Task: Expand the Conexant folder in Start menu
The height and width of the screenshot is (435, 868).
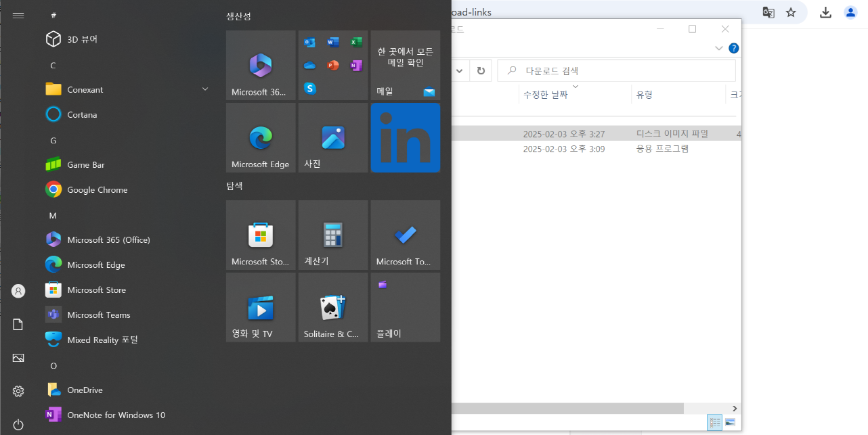Action: [204, 89]
